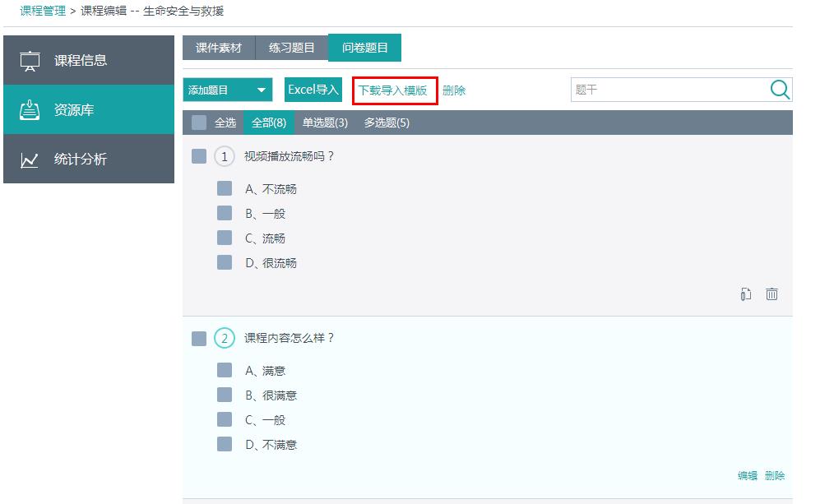
Task: Open the 添加题目 dropdown
Action: pos(228,90)
